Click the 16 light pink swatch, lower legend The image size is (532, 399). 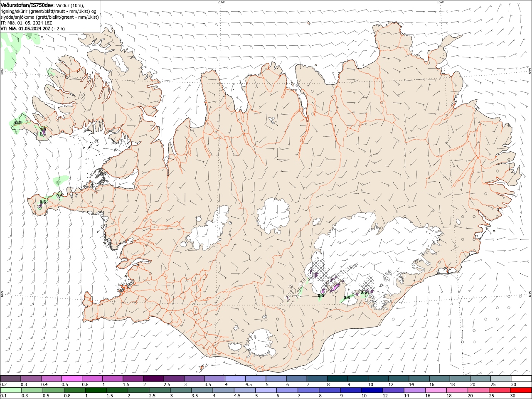(x=436, y=390)
